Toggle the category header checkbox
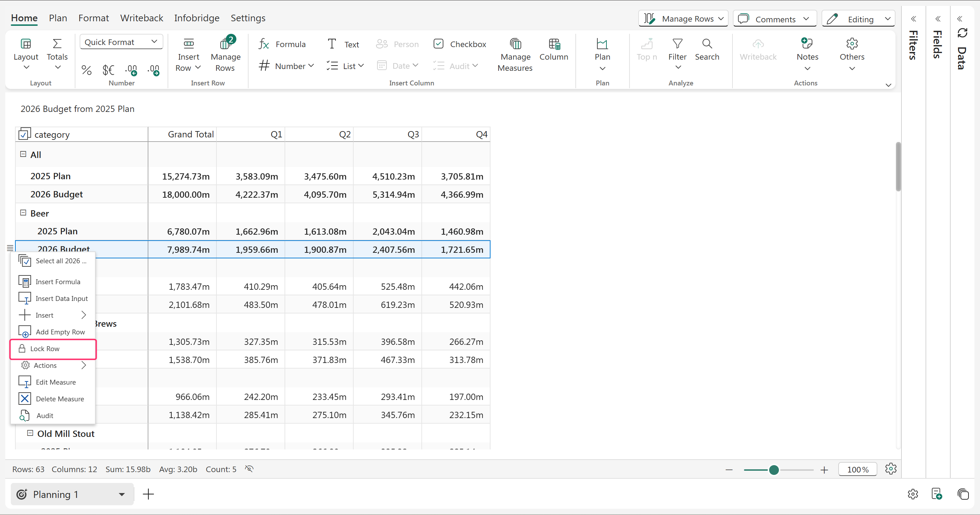Screen dimensions: 980x515 (24, 134)
